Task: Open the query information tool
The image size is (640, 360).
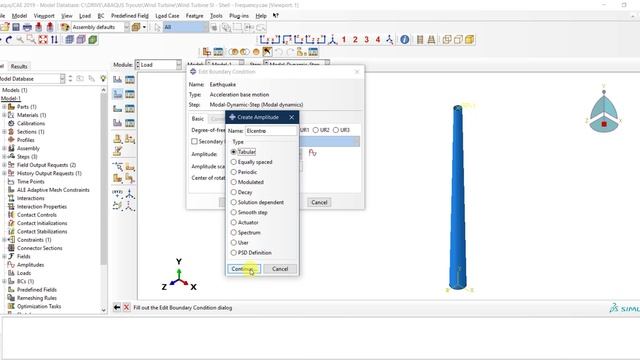Action: [x=404, y=40]
